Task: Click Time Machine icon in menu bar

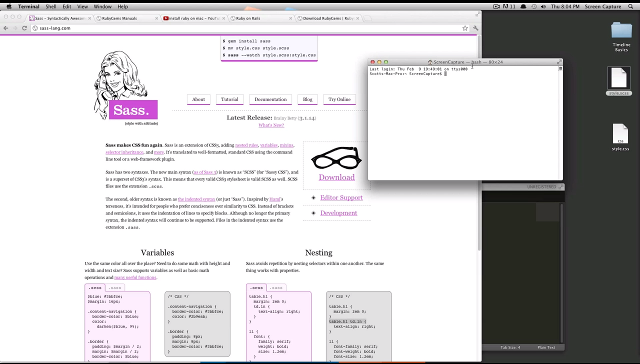Action: tap(534, 6)
